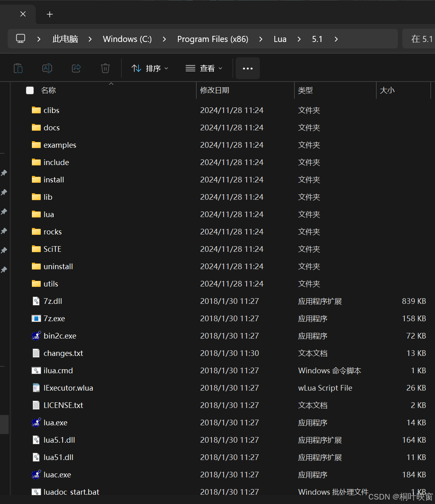Expand chevron after Lua breadcrumb
The width and height of the screenshot is (435, 504).
[x=299, y=39]
